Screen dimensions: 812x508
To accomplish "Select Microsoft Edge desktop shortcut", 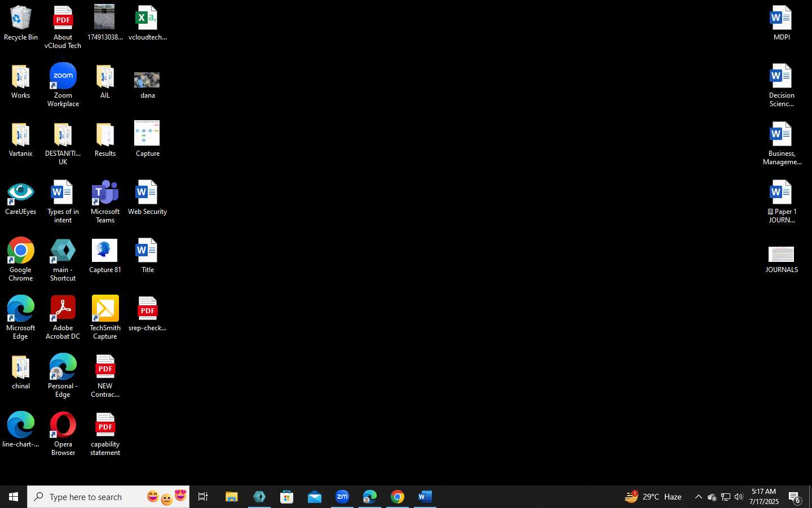I will click(21, 318).
